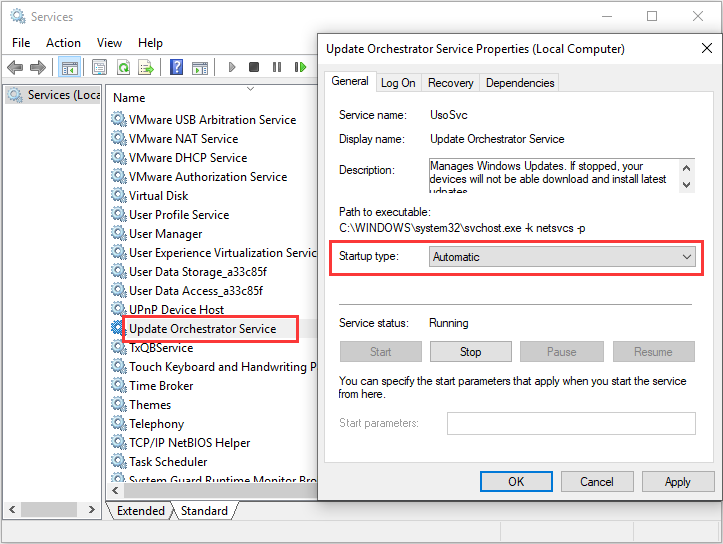Select VMware Authorization Service row
Viewport: 723px width, 544px height.
point(208,177)
